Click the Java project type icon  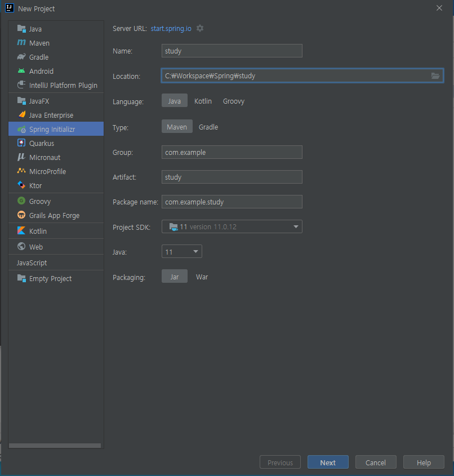21,29
